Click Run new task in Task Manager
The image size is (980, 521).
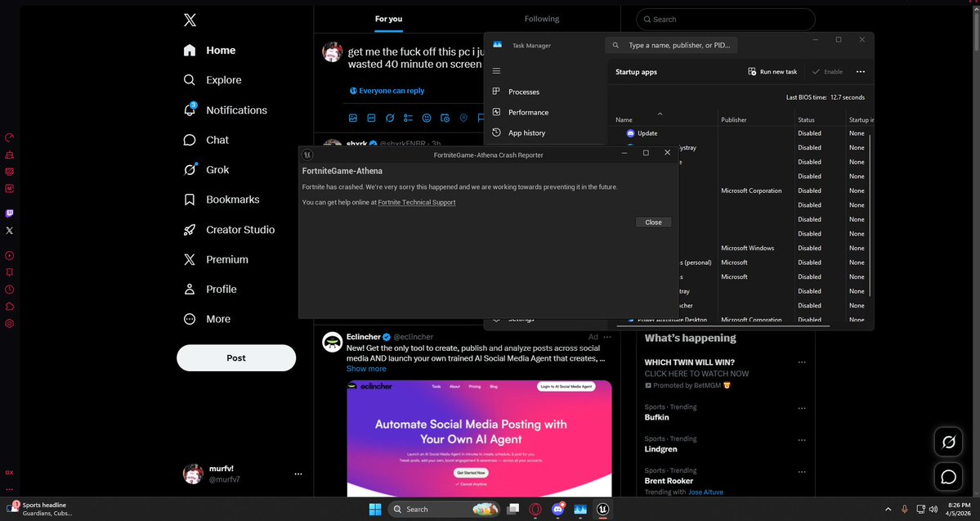tap(772, 72)
